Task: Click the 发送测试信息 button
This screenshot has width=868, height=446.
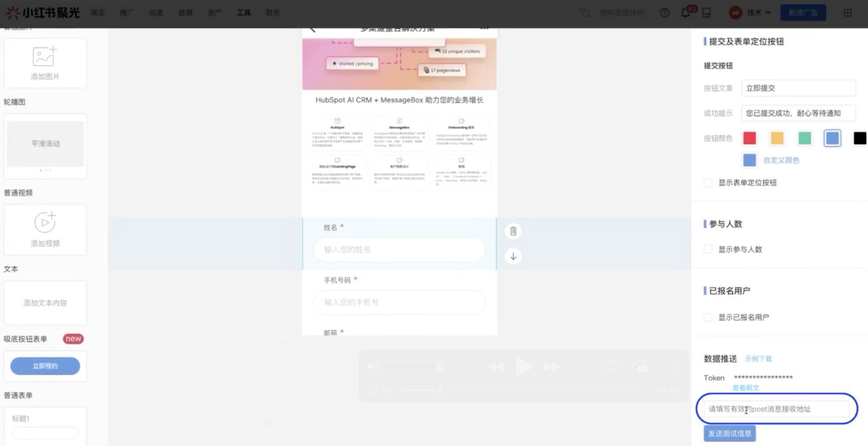Action: (x=729, y=433)
